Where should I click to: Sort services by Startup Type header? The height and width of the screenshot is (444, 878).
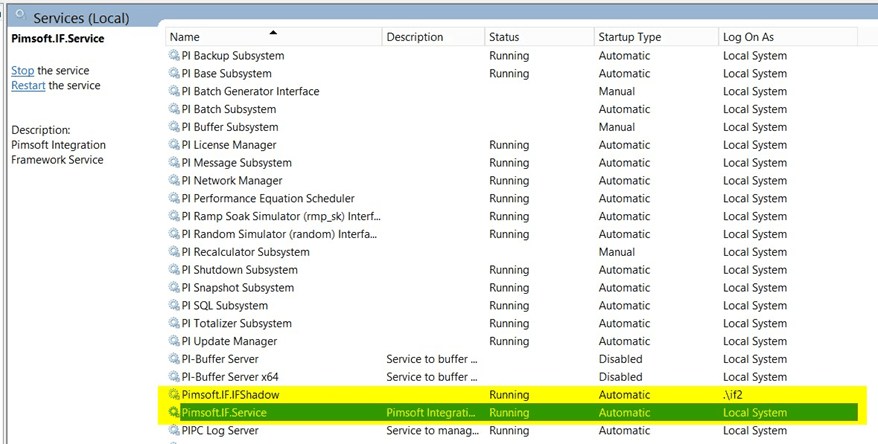(656, 37)
